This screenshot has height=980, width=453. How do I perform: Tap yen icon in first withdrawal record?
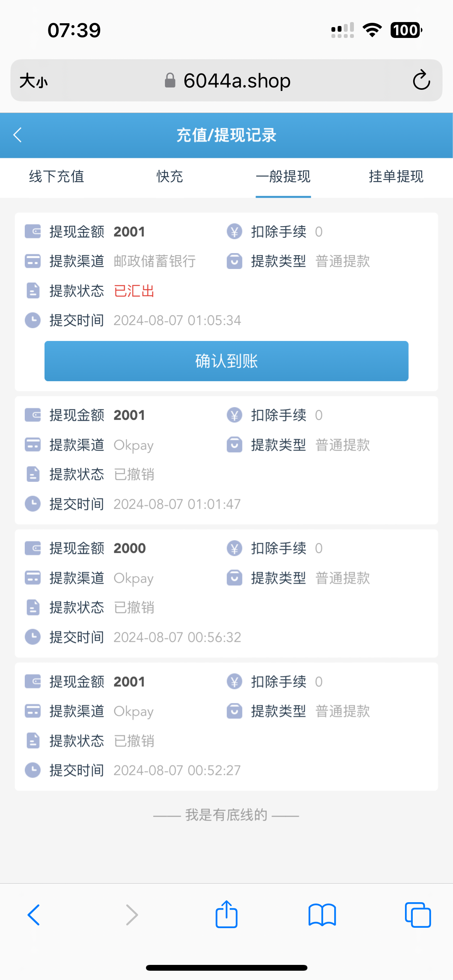(x=234, y=231)
